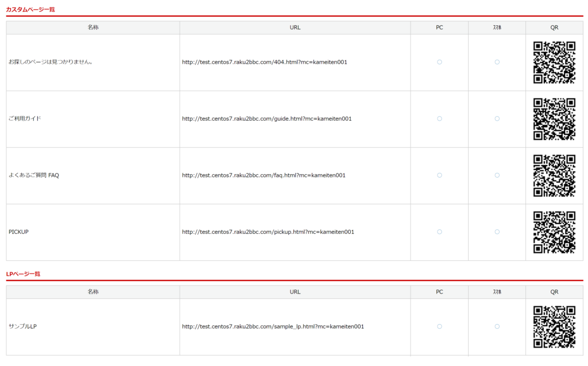588x366 pixels.
Task: Open the faq.html page URL
Action: tap(264, 175)
